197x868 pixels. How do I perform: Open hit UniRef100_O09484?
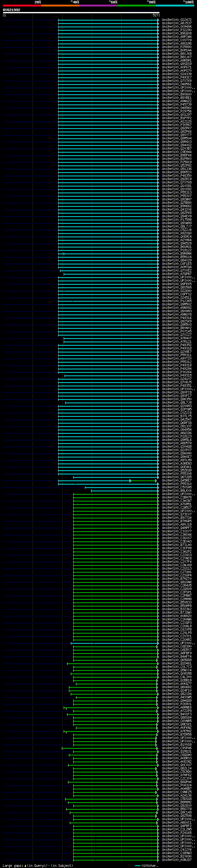pos(176,26)
